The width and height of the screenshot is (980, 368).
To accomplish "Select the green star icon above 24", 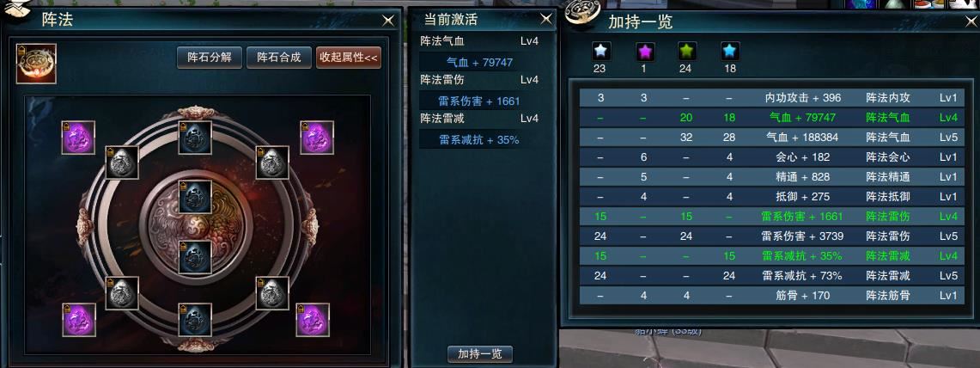I will [687, 51].
